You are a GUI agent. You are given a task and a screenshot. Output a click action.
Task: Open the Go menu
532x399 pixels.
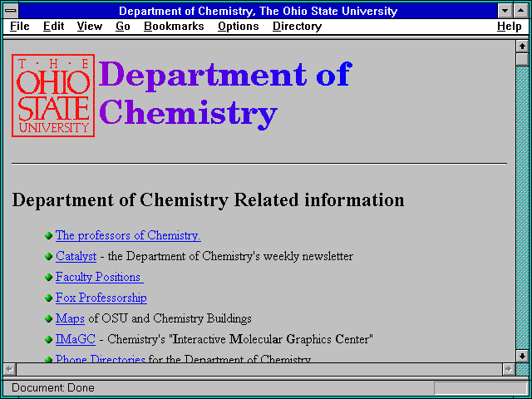point(123,27)
